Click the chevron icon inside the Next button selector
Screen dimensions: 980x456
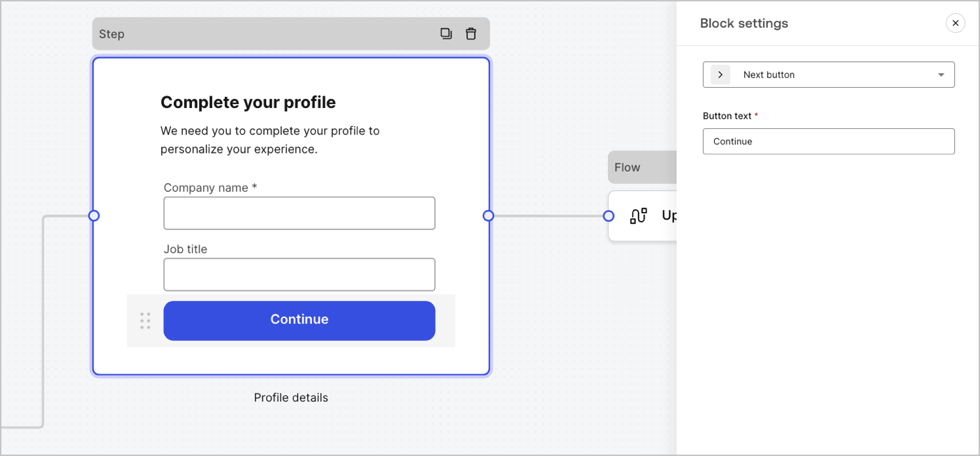(720, 74)
